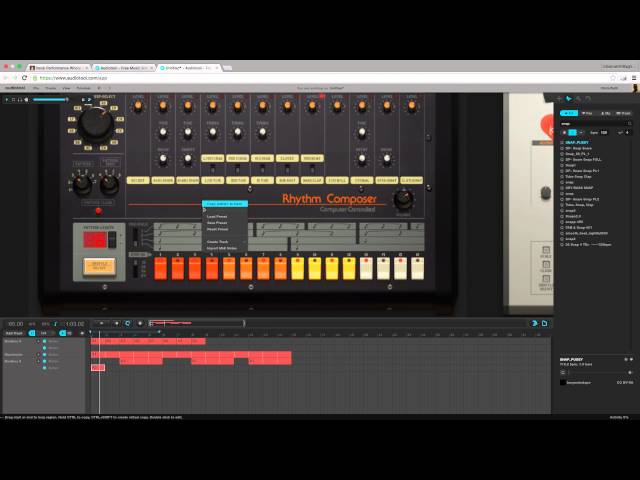Screen dimensions: 640x480
Task: Reload the page in the browser
Action: (24, 78)
